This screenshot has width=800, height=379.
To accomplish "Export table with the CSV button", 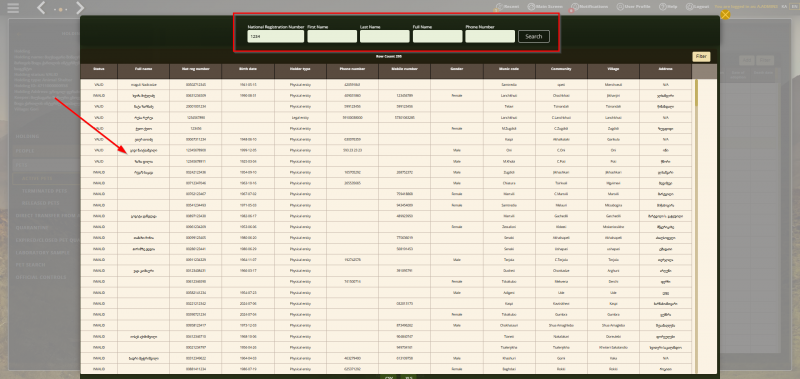I will tap(389, 377).
